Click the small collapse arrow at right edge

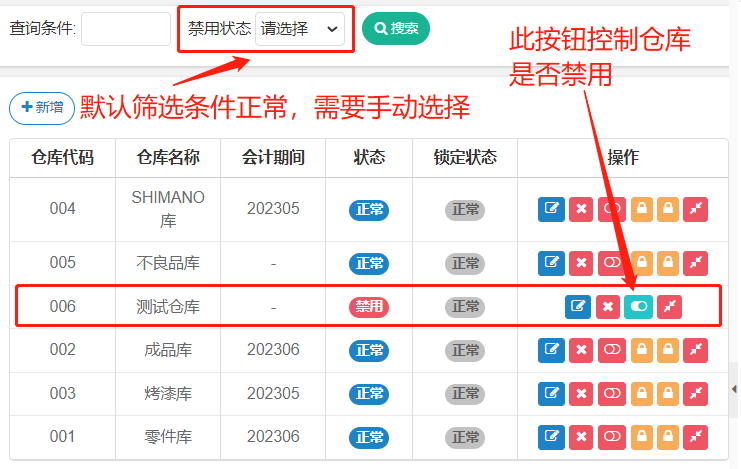pyautogui.click(x=734, y=388)
